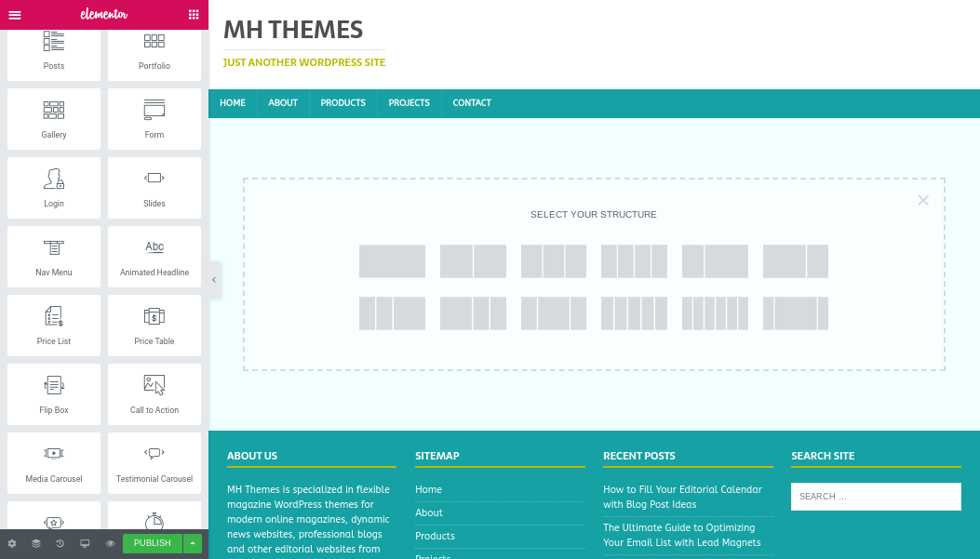Choose the wide-left plus two narrow structure
The width and height of the screenshot is (980, 559).
[473, 313]
